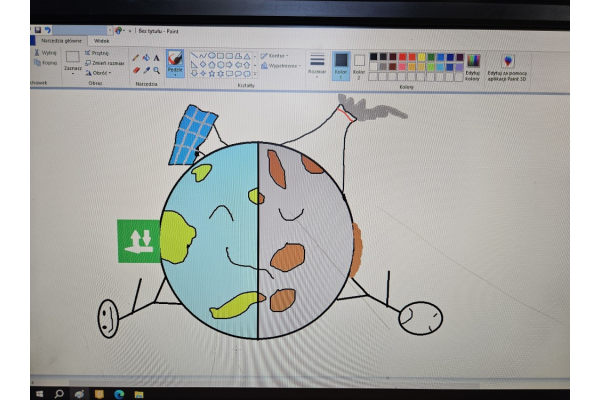Click the Save icon in title bar
Viewport: 600px width, 400px height.
coord(38,30)
